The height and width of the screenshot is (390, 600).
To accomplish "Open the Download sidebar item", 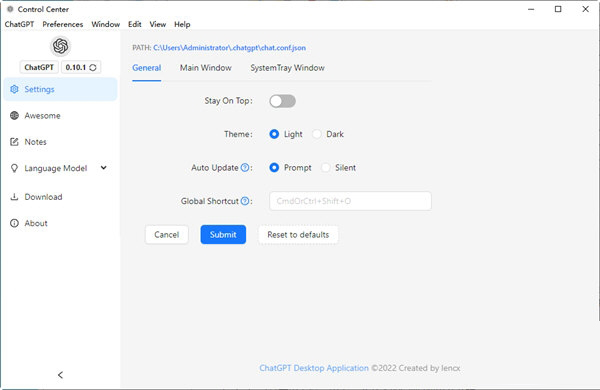I will tap(60, 197).
